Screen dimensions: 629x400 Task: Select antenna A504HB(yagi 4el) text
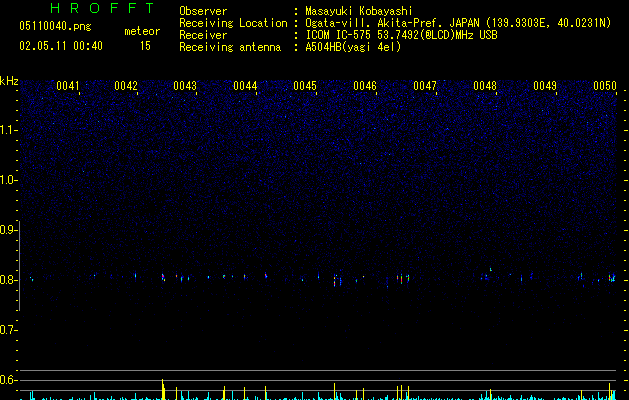coord(353,47)
